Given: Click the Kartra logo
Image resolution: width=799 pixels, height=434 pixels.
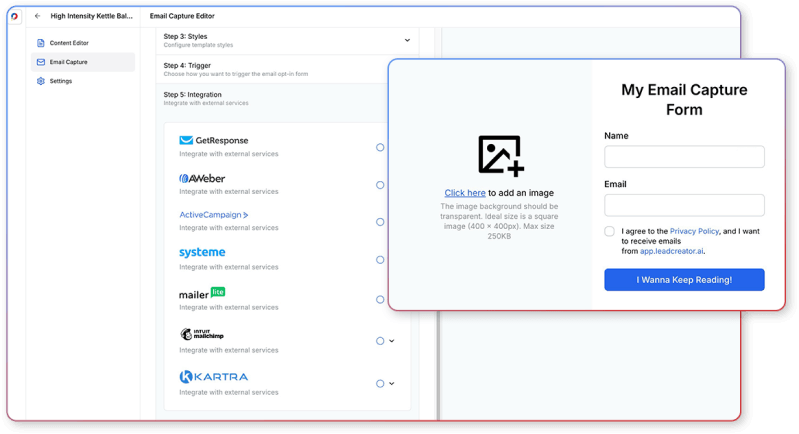Looking at the screenshot, I should (213, 377).
